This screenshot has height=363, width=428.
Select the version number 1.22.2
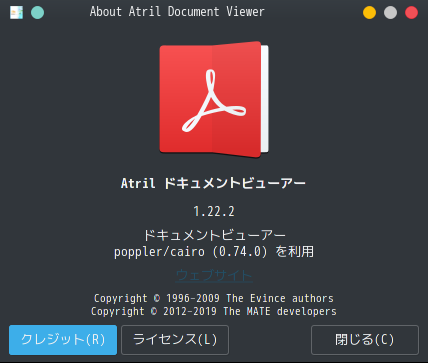click(x=214, y=211)
